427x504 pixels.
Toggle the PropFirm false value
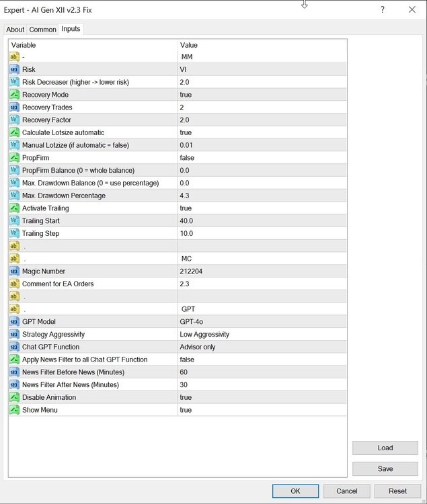[x=262, y=157]
